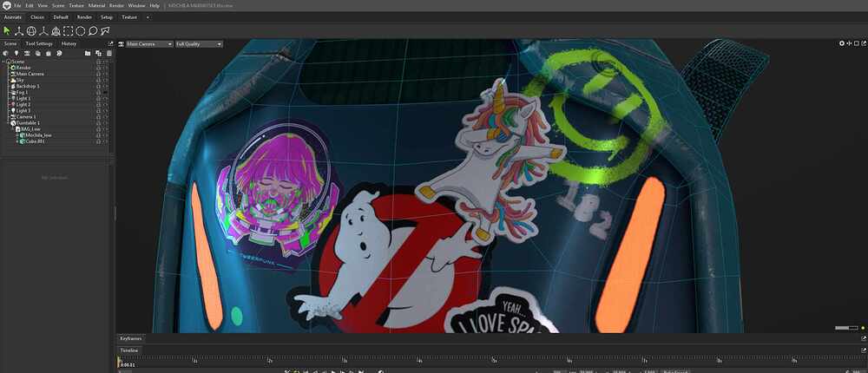The image size is (868, 373).
Task: Choose the polygon lasso selection tool
Action: click(105, 31)
